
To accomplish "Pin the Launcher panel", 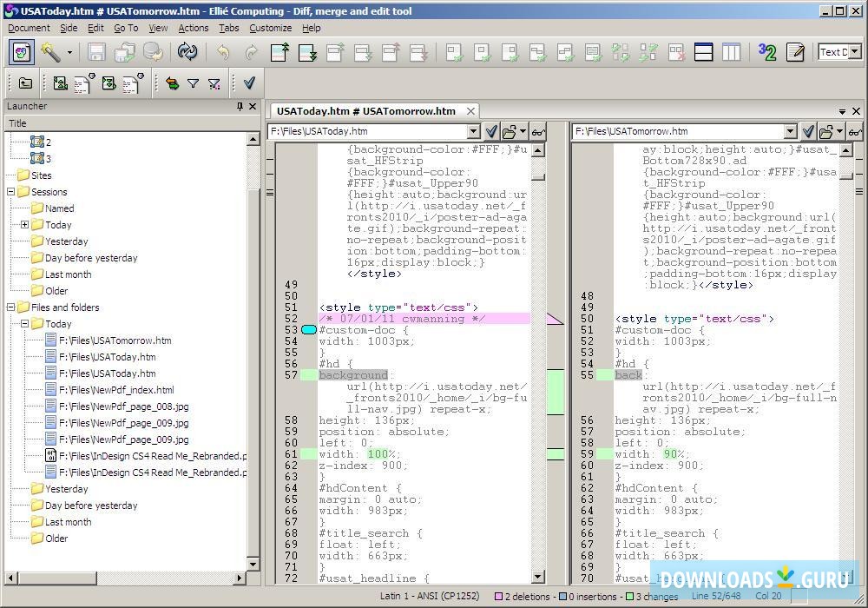I will click(240, 106).
